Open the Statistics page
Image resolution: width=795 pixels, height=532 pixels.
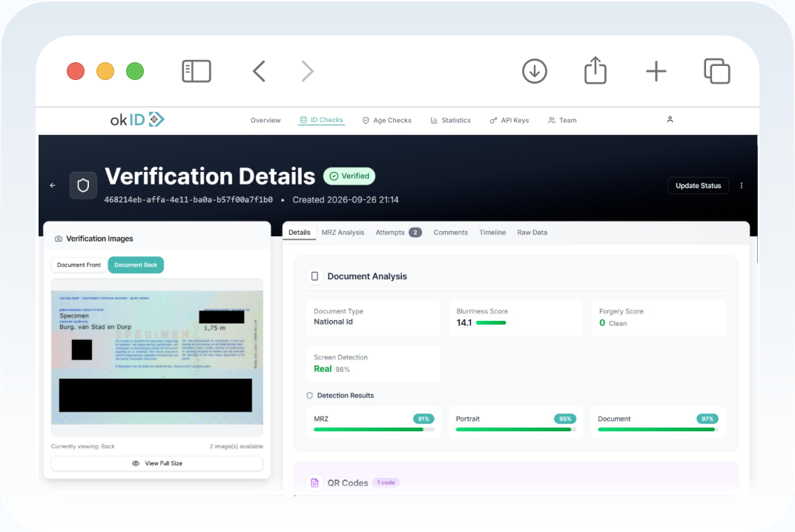tap(451, 120)
